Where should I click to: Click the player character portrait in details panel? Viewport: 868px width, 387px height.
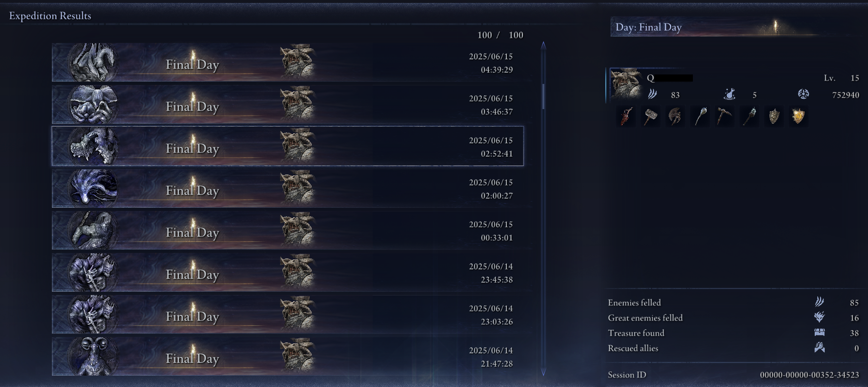pyautogui.click(x=625, y=84)
